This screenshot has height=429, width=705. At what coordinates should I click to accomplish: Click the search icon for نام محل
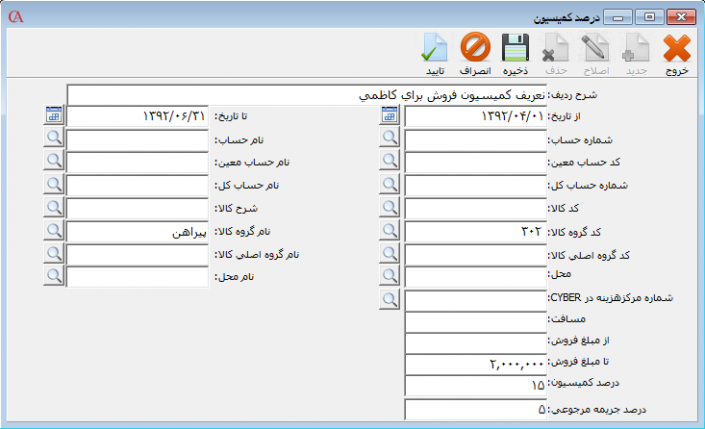(54, 276)
